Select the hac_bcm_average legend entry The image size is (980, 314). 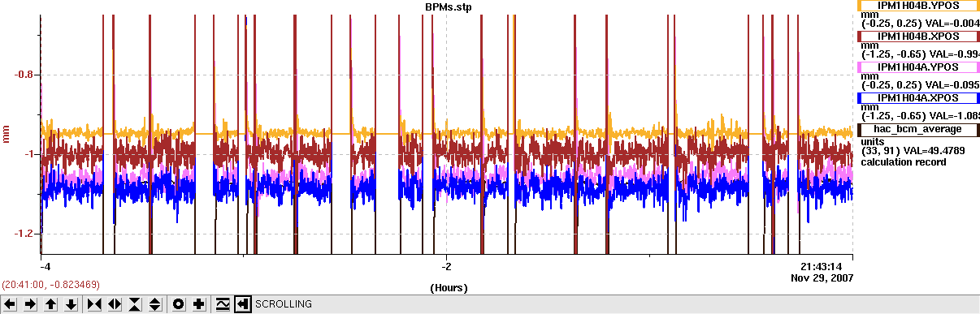point(918,128)
